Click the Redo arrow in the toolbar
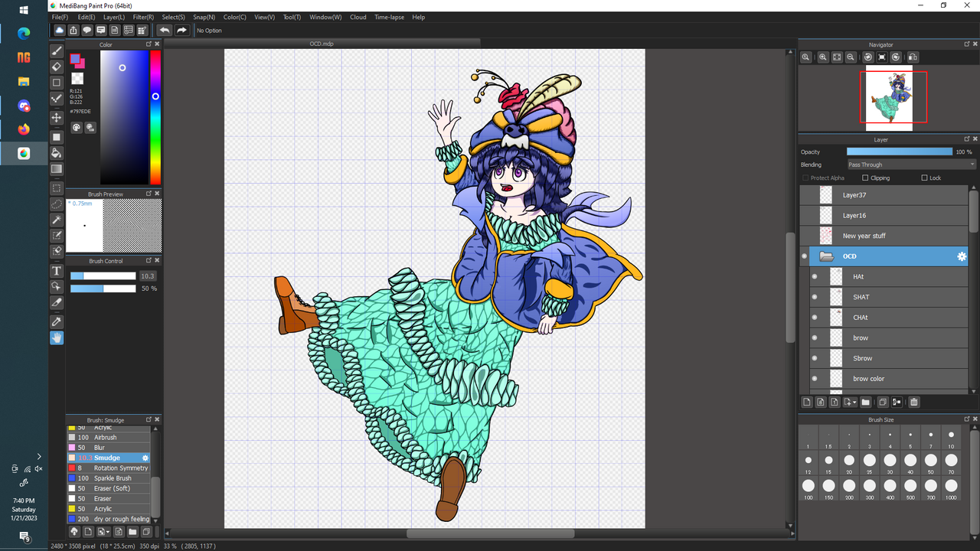 pyautogui.click(x=181, y=31)
